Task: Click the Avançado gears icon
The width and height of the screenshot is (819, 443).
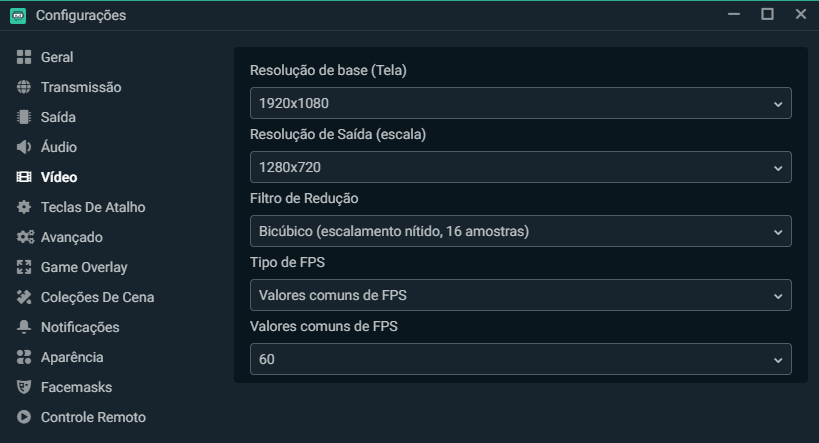Action: click(25, 237)
